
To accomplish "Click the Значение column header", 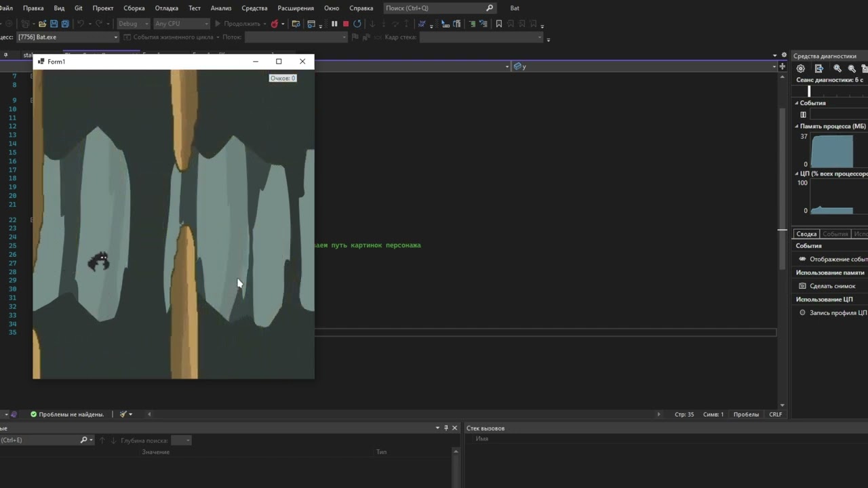I will [x=155, y=452].
